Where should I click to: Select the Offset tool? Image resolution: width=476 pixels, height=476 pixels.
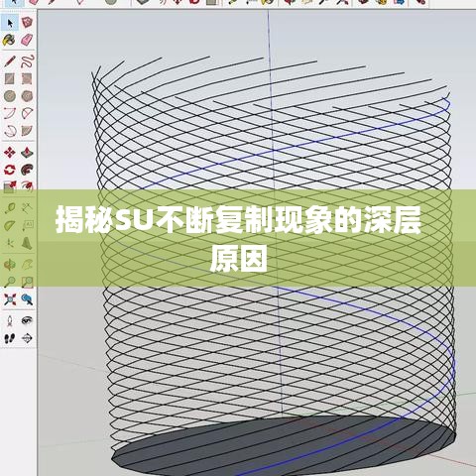(27, 186)
